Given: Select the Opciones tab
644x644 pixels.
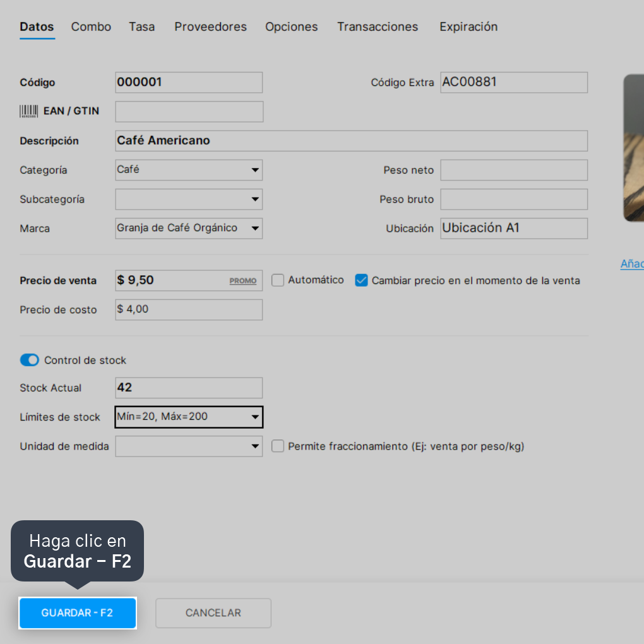Looking at the screenshot, I should (291, 27).
